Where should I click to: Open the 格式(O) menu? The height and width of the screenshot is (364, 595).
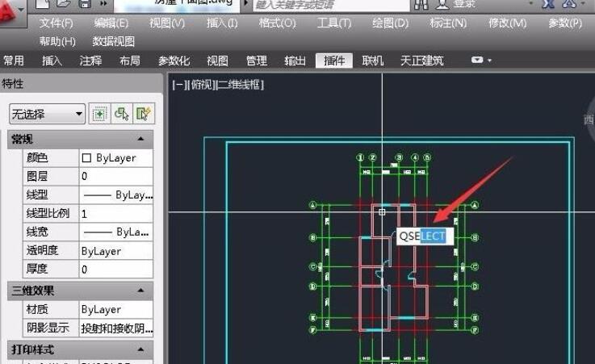click(x=277, y=23)
